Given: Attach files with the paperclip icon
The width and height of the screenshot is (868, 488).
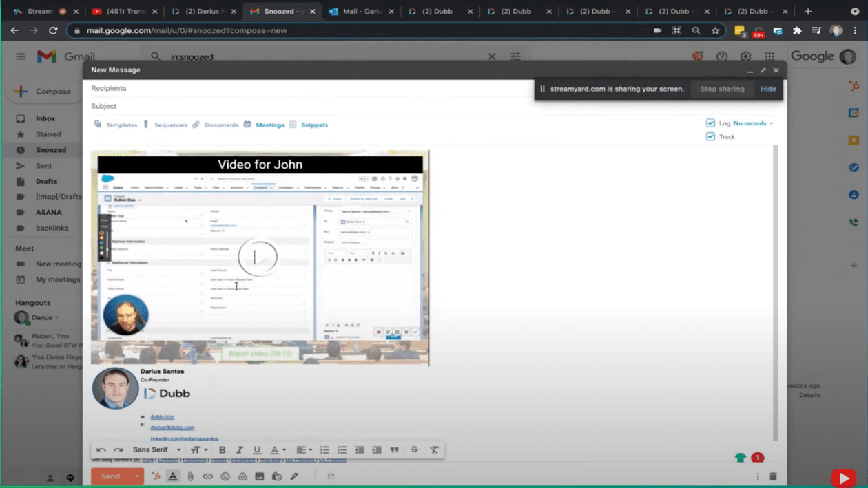Looking at the screenshot, I should [191, 476].
